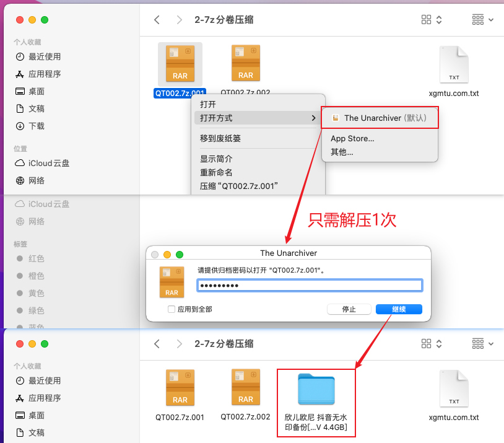Select 桌面 in the upper Finder window sidebar
This screenshot has width=504, height=443.
[30, 92]
